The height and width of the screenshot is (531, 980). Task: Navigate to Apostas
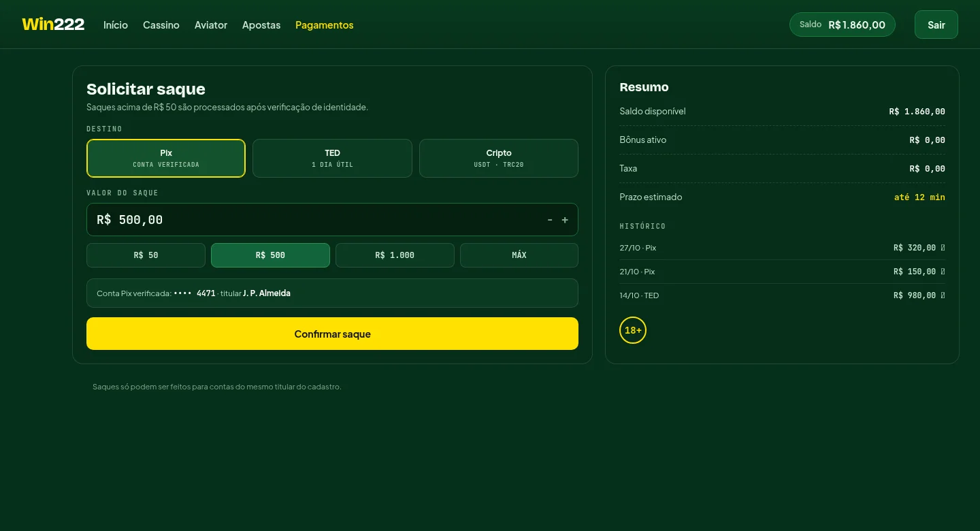click(x=261, y=25)
